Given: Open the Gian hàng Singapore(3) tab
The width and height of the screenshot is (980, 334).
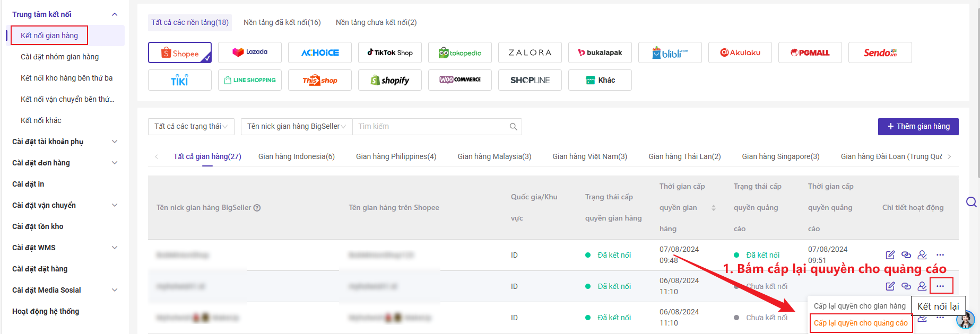Looking at the screenshot, I should [x=781, y=156].
